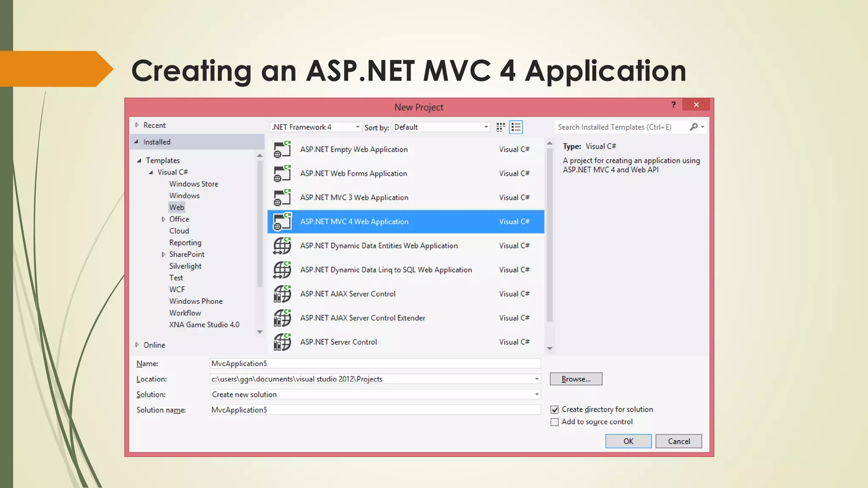Click the ASP.NET MVC 4 Web Application icon
The width and height of the screenshot is (868, 488).
(x=282, y=222)
